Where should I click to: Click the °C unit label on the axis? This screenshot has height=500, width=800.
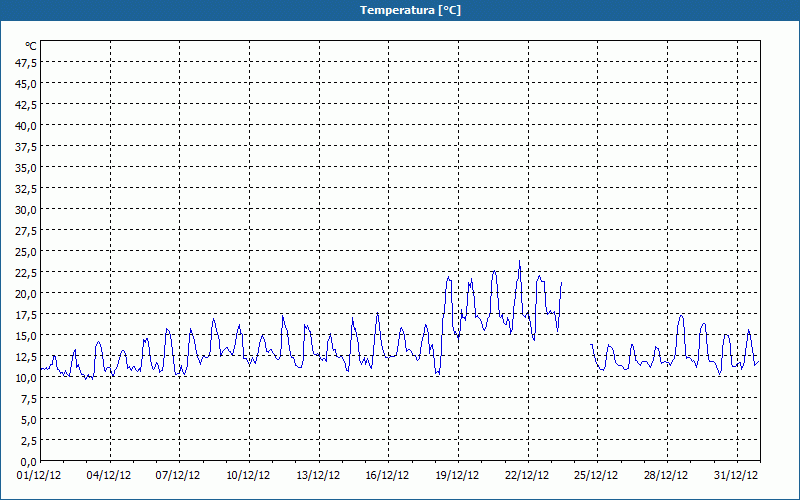(x=31, y=46)
